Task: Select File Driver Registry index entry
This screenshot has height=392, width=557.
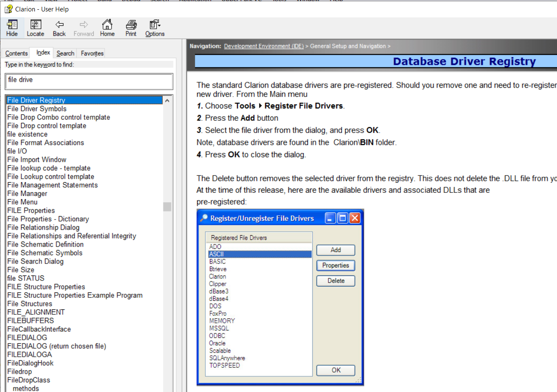Action: [x=84, y=100]
